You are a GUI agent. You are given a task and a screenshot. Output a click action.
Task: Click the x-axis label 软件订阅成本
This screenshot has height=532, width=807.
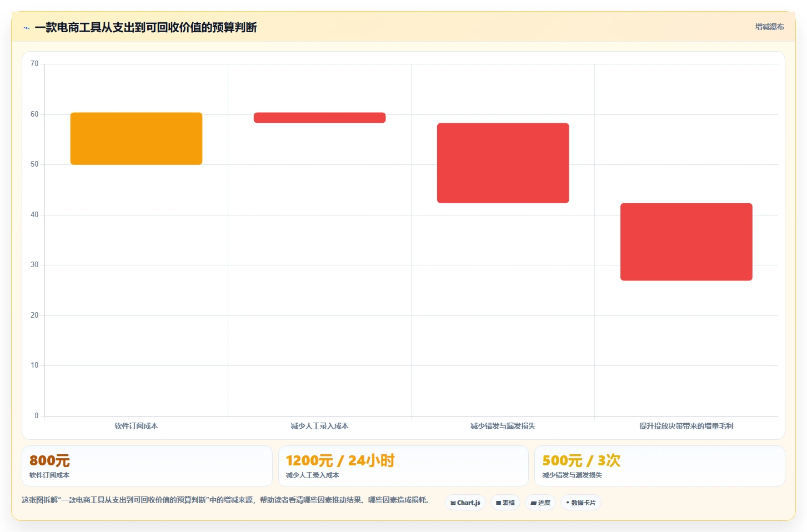coord(136,426)
